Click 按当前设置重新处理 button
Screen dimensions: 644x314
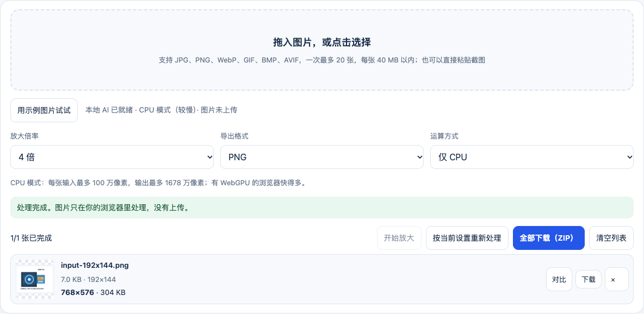467,238
